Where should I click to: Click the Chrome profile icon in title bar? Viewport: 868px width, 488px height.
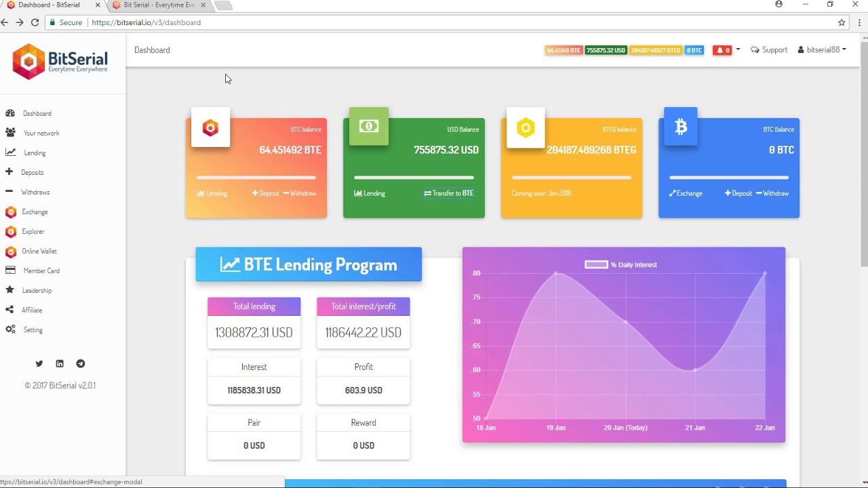[778, 4]
